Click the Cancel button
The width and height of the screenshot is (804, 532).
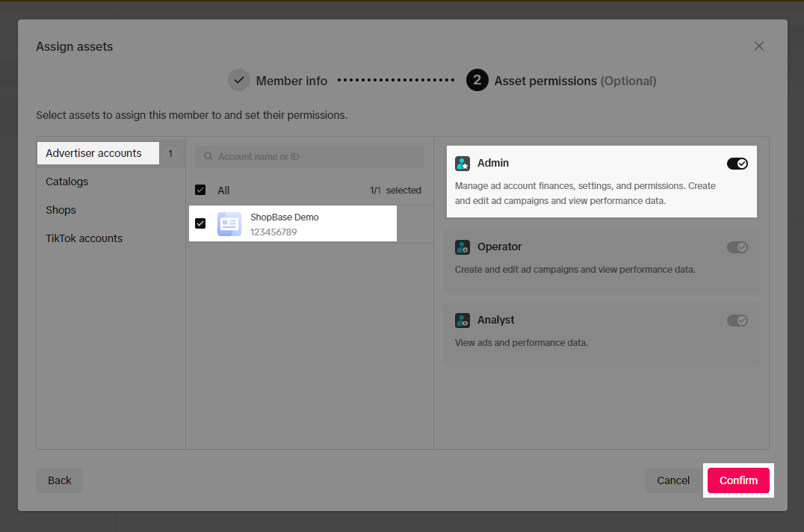pos(673,480)
